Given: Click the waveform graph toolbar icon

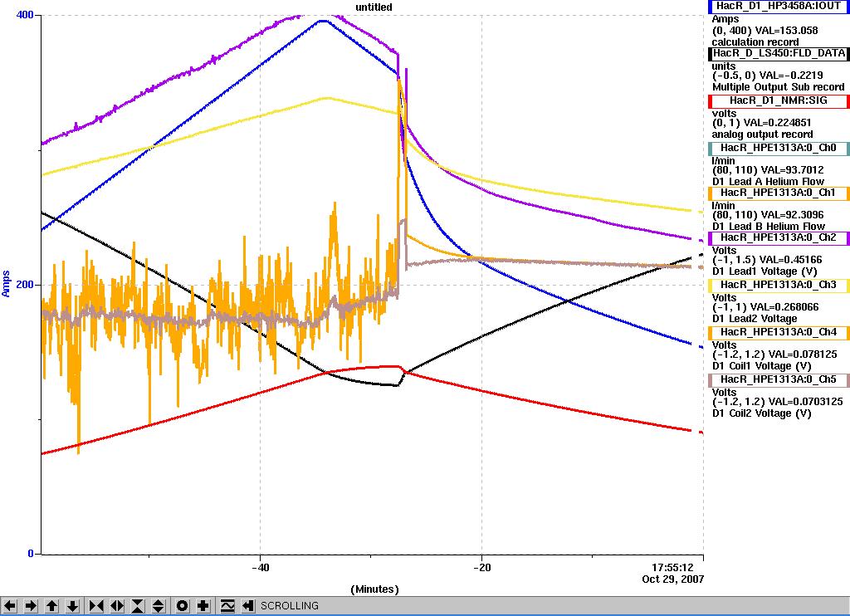Looking at the screenshot, I should click(227, 606).
